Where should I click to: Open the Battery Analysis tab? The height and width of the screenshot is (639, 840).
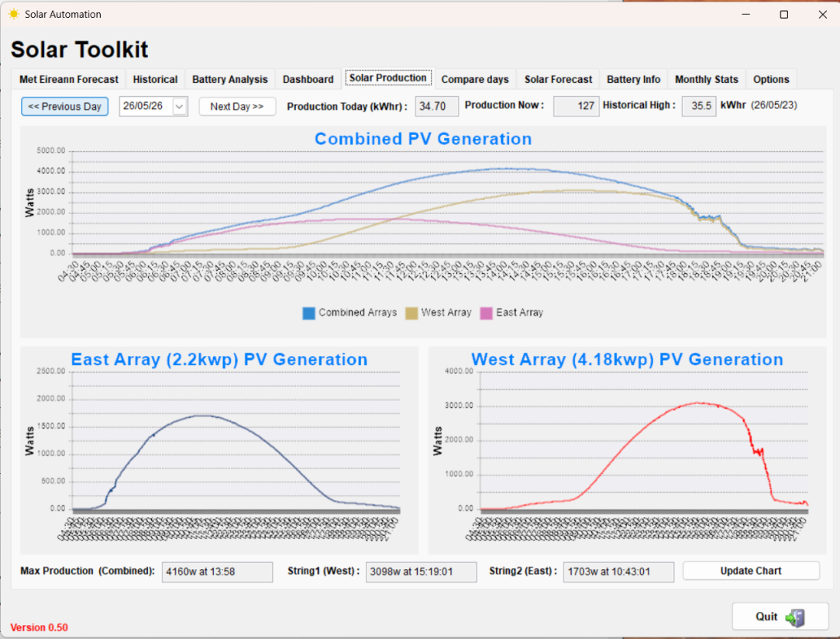[x=230, y=79]
